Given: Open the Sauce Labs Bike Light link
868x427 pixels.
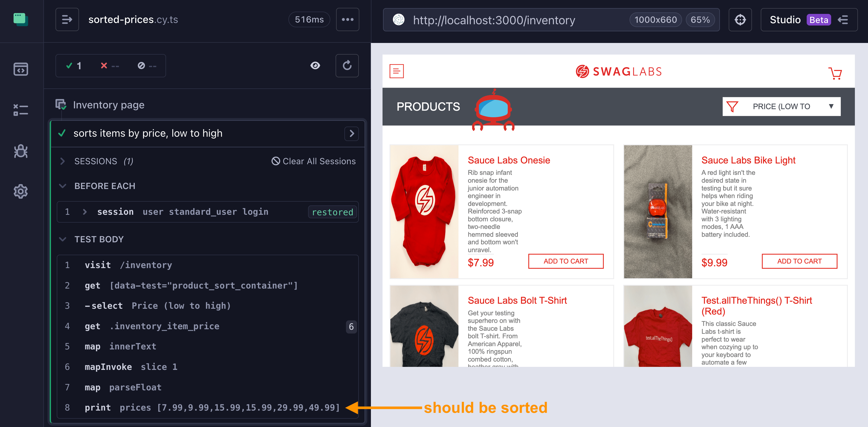Looking at the screenshot, I should coord(748,160).
